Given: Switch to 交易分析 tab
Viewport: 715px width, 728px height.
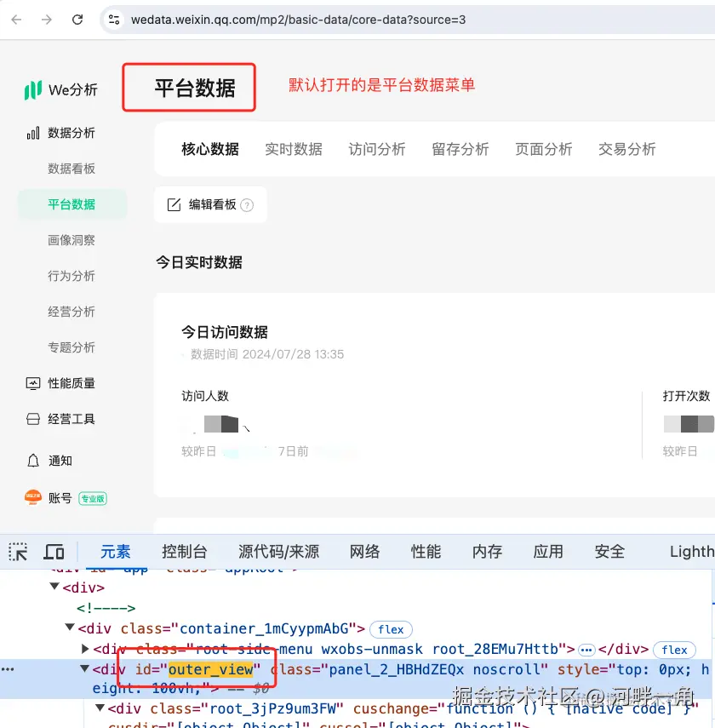Looking at the screenshot, I should [x=626, y=149].
